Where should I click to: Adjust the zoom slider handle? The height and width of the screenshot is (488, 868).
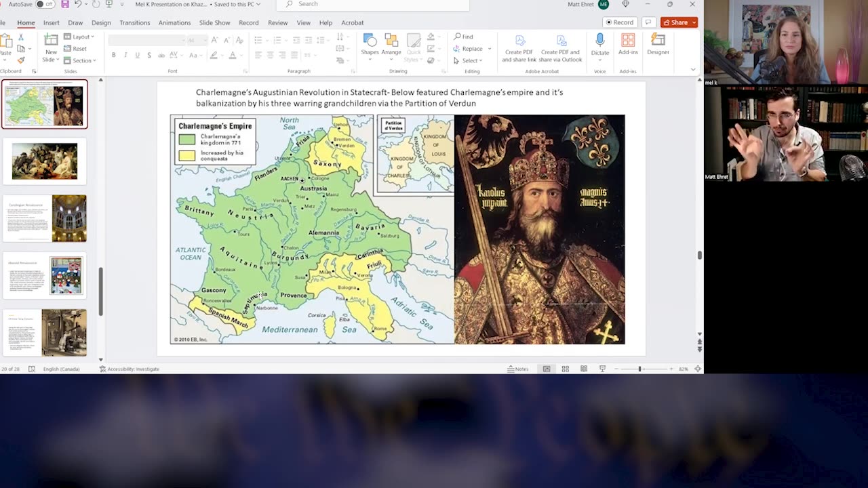639,369
